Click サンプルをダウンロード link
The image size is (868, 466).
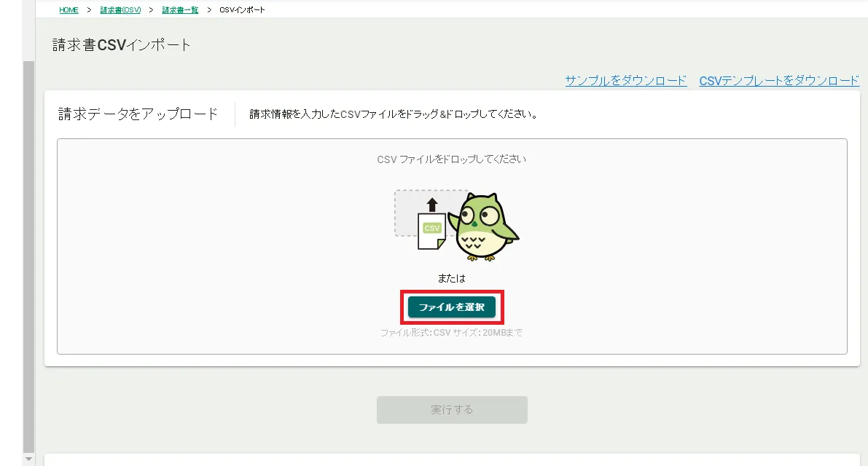click(x=625, y=81)
